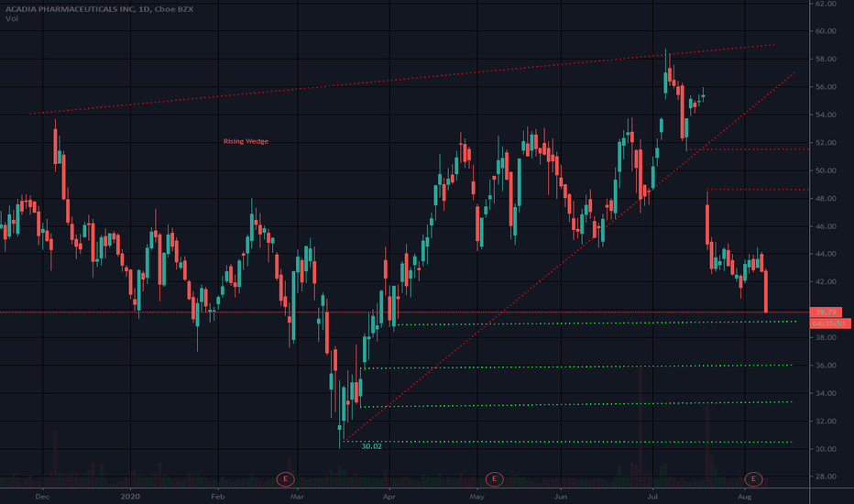854x504 pixels.
Task: Click the 36.00 price axis label
Action: click(x=826, y=366)
